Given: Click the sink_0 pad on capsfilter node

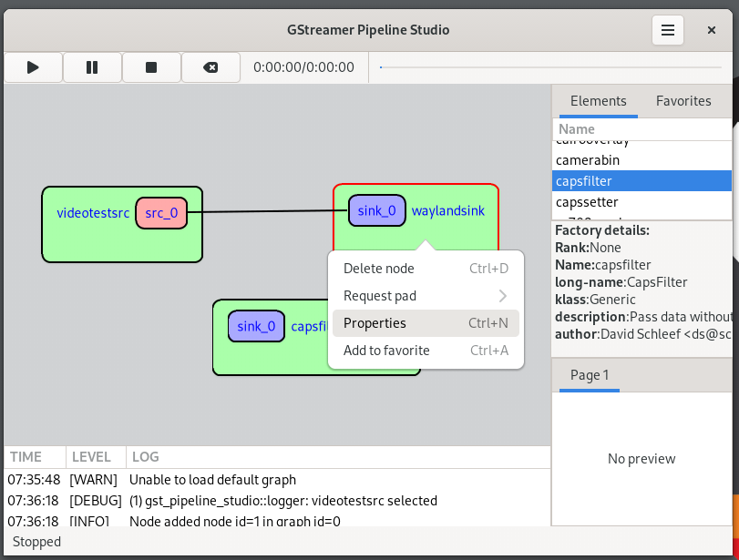Looking at the screenshot, I should [x=256, y=326].
